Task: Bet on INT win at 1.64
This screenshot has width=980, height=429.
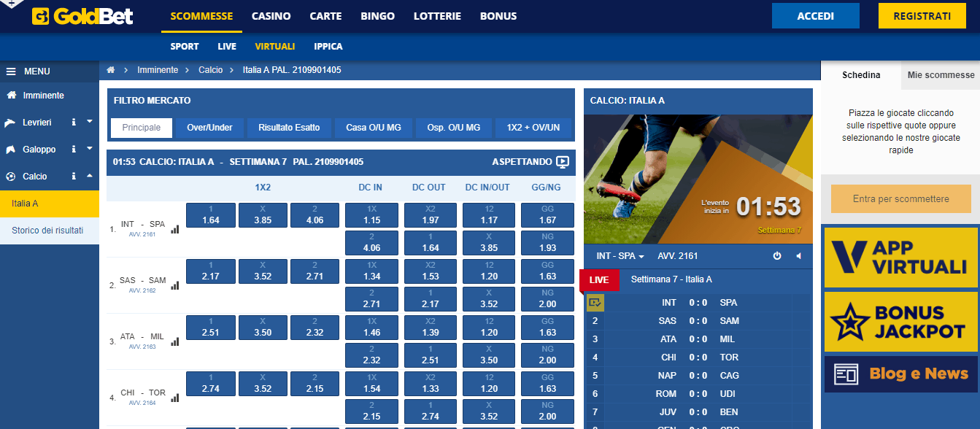Action: [x=211, y=215]
